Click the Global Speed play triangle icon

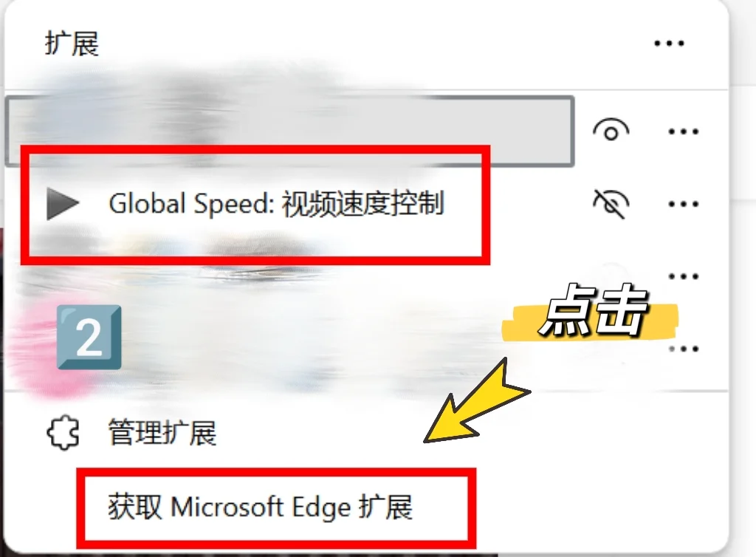click(x=63, y=204)
